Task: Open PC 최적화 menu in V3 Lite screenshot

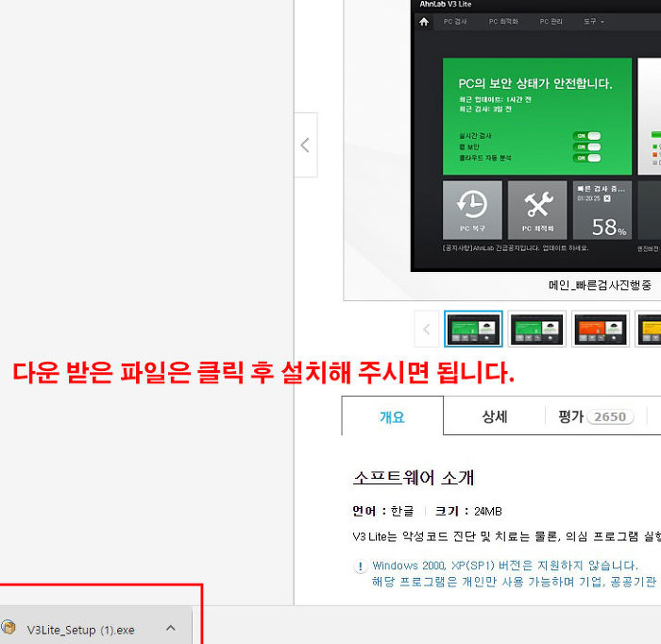Action: (x=503, y=22)
